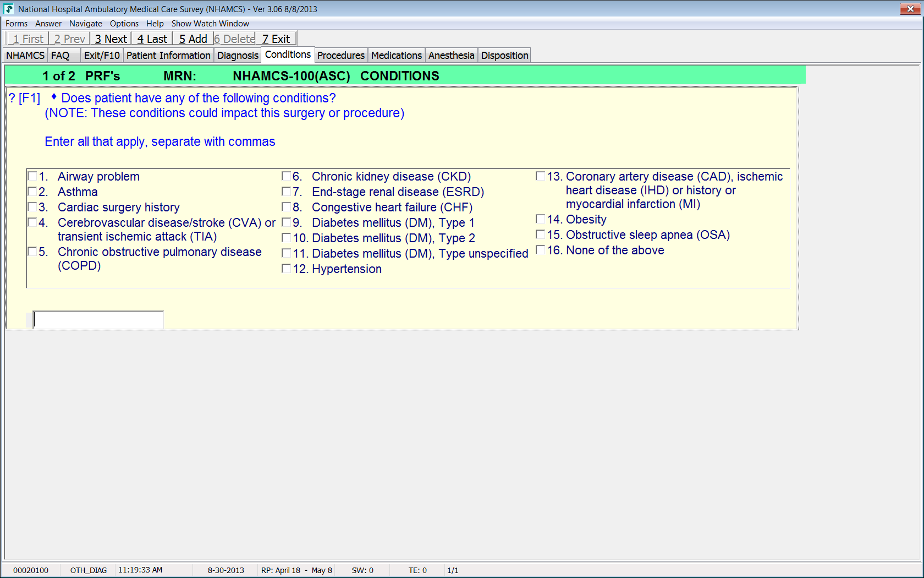This screenshot has width=924, height=578.
Task: Click the 6 Delete toolbar button
Action: coord(235,39)
